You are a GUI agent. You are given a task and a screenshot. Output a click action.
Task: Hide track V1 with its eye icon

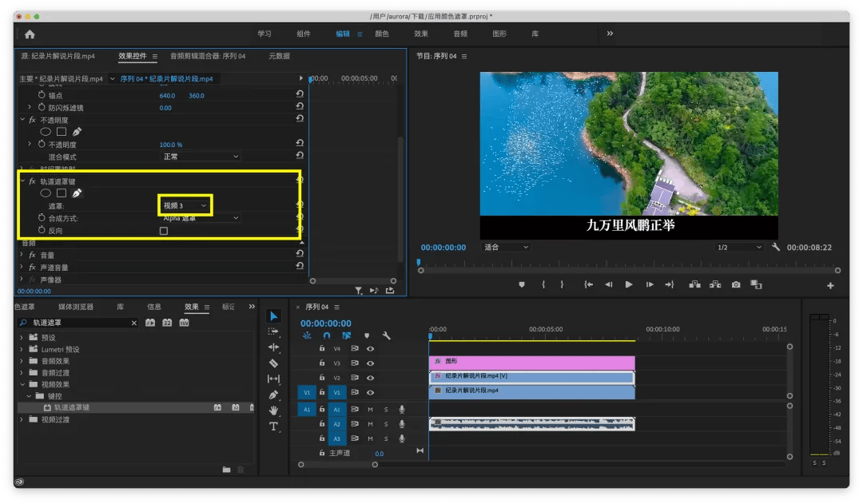tap(371, 393)
